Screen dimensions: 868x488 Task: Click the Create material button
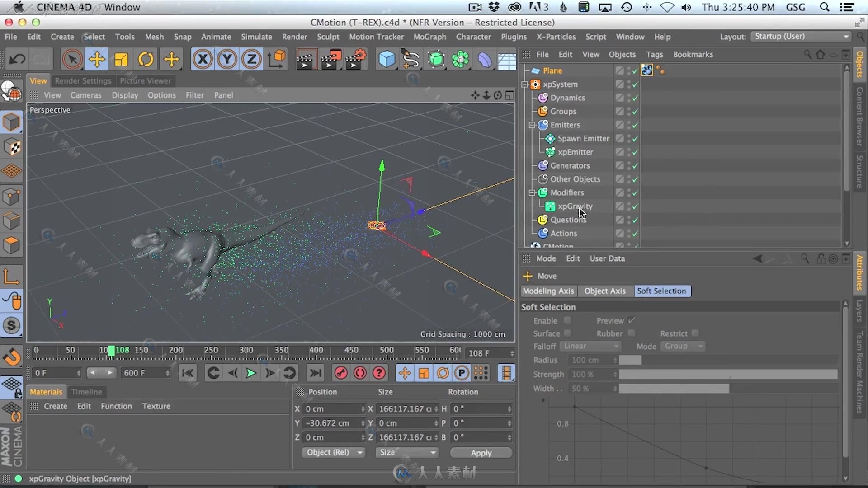pos(55,406)
